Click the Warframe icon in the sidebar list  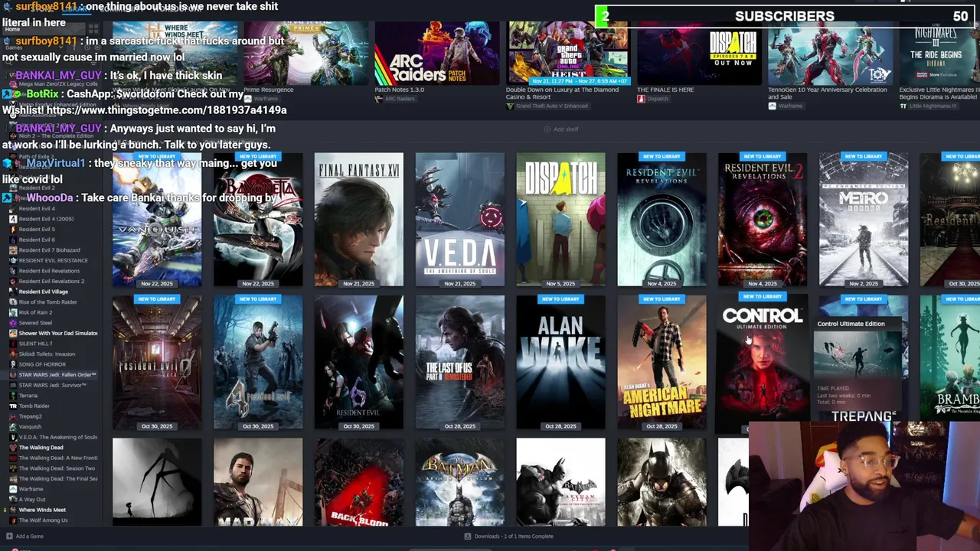pyautogui.click(x=13, y=489)
